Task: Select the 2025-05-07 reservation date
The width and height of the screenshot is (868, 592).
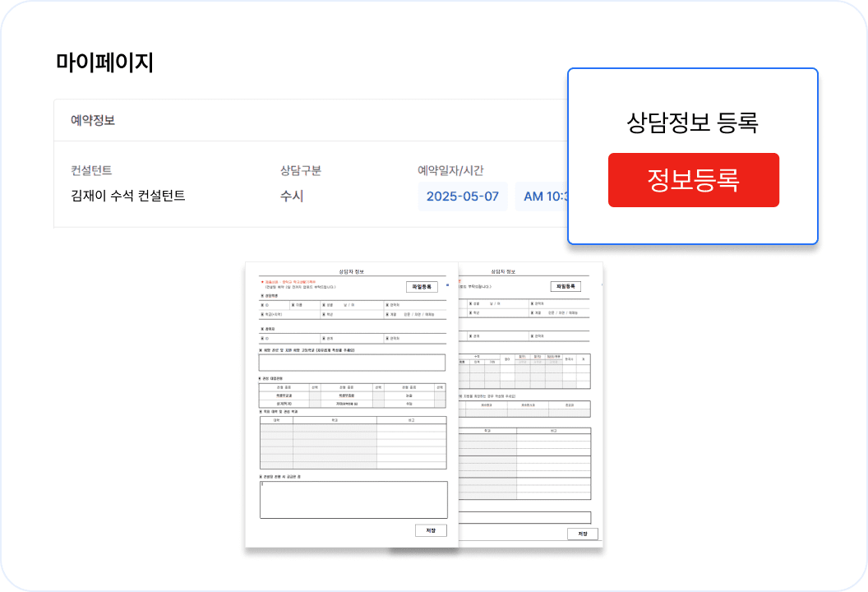Action: click(463, 196)
